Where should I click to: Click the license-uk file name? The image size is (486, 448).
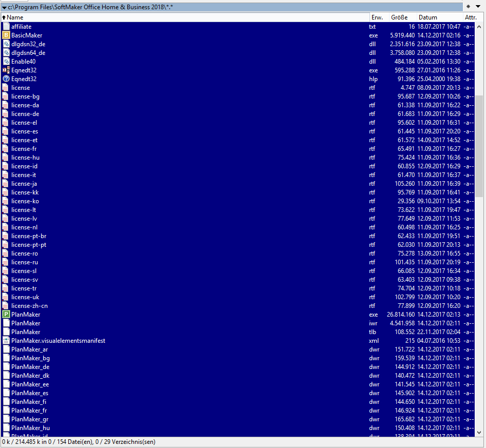[25, 297]
